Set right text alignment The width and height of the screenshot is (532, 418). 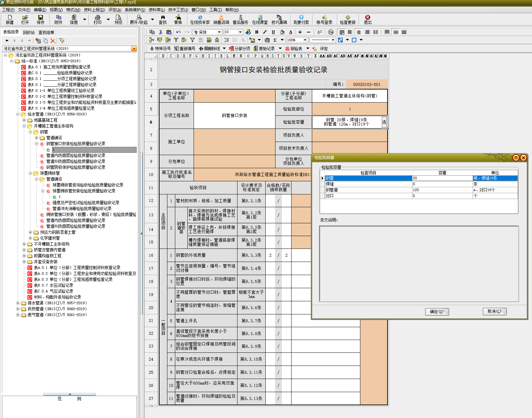coord(367,32)
